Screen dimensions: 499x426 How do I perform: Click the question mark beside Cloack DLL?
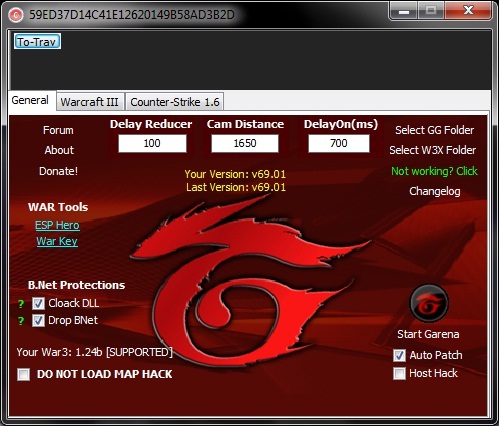tap(21, 304)
